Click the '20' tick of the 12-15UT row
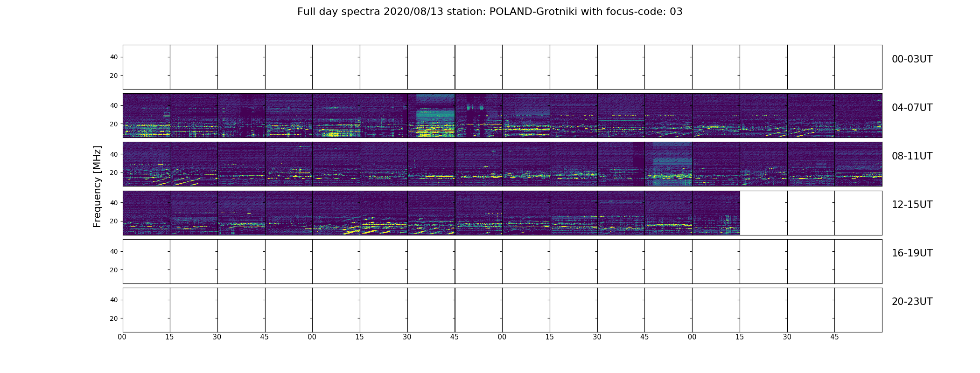980x373 pixels. click(114, 221)
